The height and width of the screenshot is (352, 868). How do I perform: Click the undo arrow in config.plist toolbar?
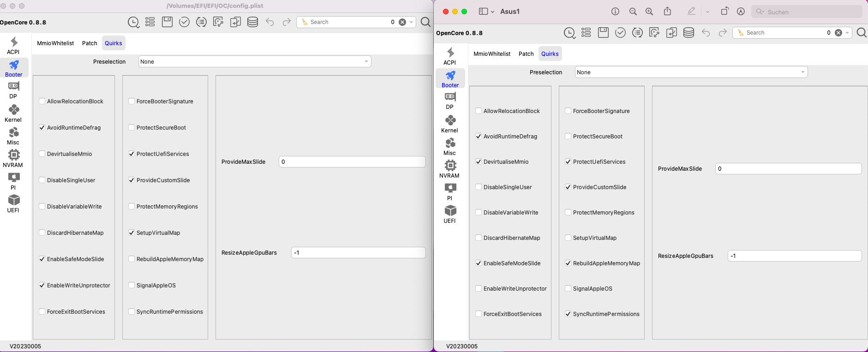(x=269, y=22)
